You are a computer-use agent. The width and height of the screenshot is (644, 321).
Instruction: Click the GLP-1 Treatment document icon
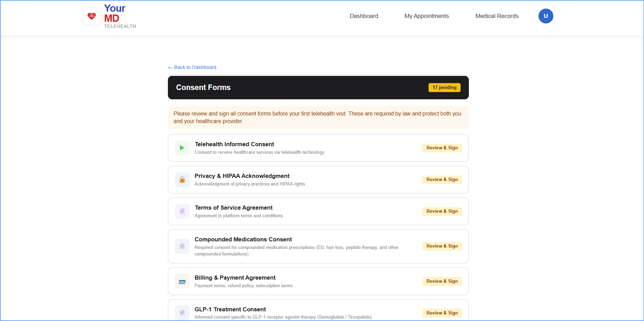tap(182, 313)
